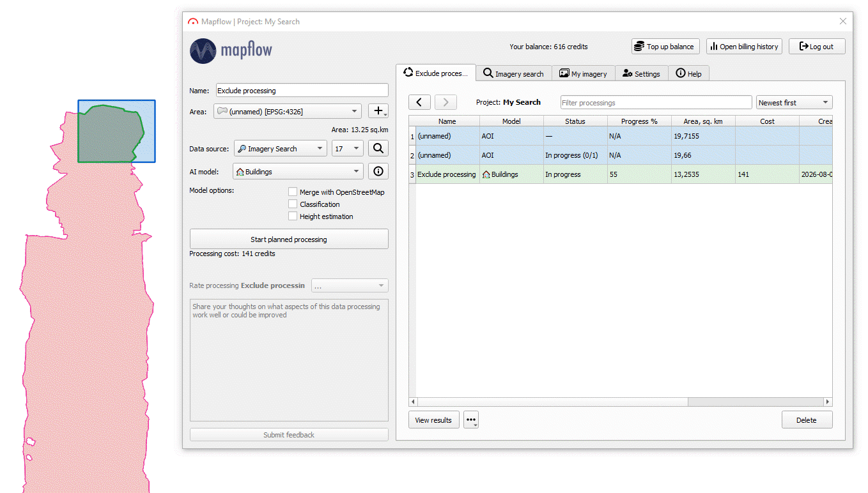868x493 pixels.
Task: Open the Help tab
Action: tap(688, 73)
